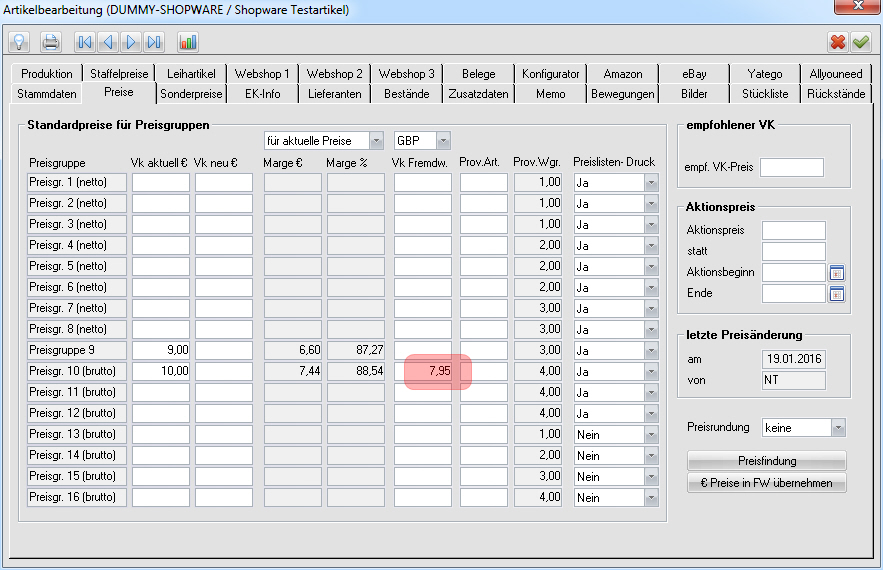The image size is (883, 570).
Task: Open Preislisten-Druck dropdown for Preisgr. 1
Action: pos(652,182)
